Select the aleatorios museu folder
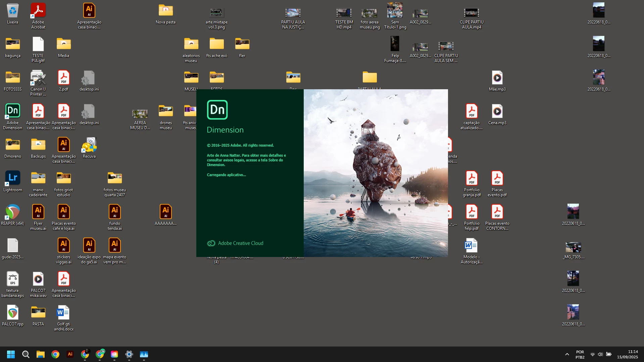Image resolution: width=644 pixels, height=362 pixels. click(x=191, y=50)
